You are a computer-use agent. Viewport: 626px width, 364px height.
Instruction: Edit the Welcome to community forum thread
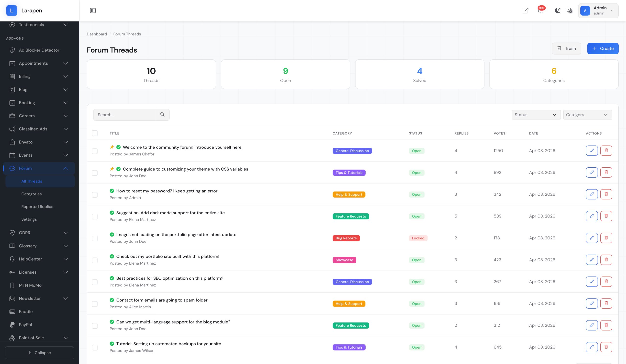point(592,151)
